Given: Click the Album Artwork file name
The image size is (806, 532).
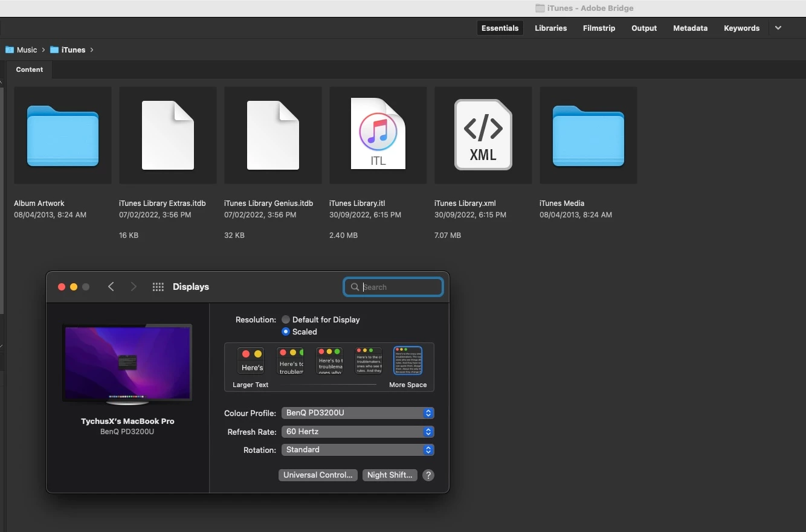Looking at the screenshot, I should 39,204.
